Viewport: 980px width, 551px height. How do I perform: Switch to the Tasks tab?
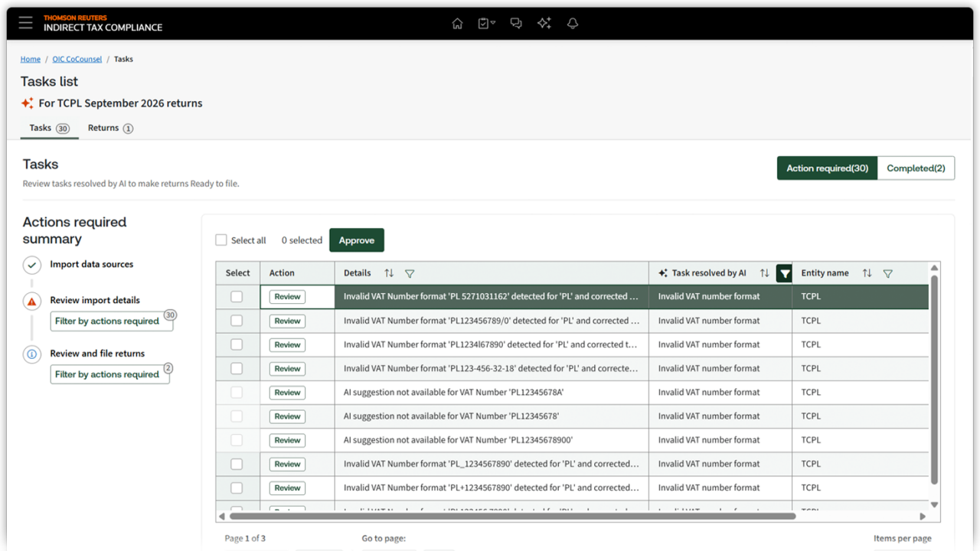(x=50, y=129)
